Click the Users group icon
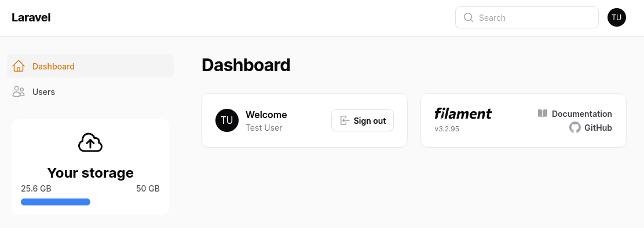 19,91
